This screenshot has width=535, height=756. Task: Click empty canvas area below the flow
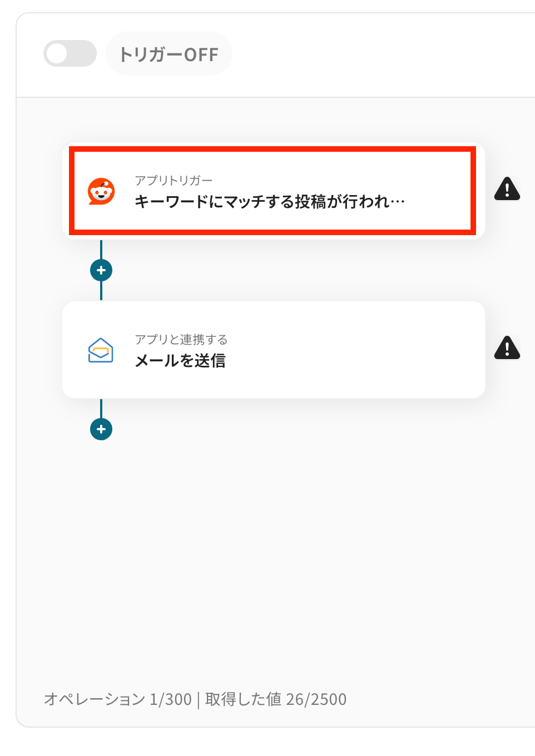click(x=278, y=556)
